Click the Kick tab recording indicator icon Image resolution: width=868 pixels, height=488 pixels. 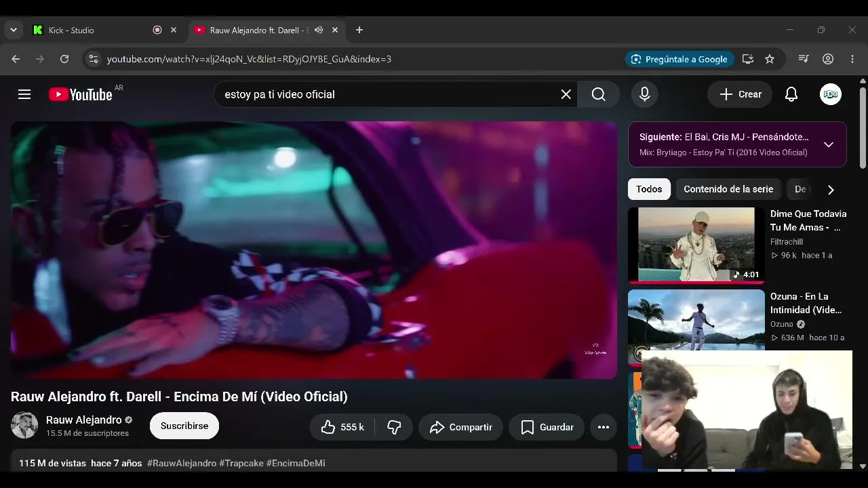pyautogui.click(x=157, y=30)
